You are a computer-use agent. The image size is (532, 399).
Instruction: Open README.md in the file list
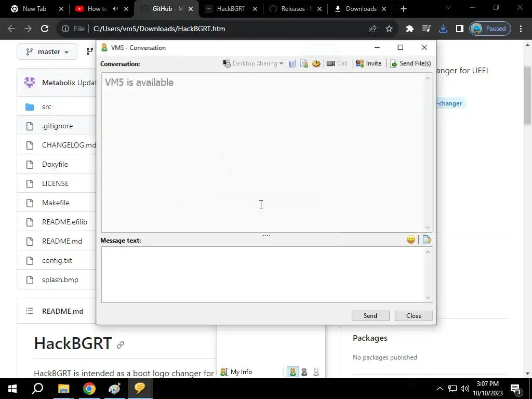click(x=62, y=241)
